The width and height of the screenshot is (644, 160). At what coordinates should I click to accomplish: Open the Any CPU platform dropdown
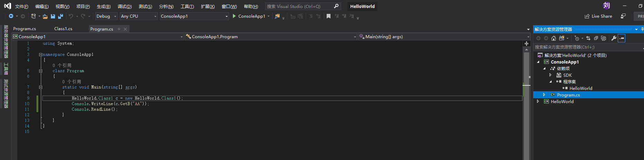[139, 16]
